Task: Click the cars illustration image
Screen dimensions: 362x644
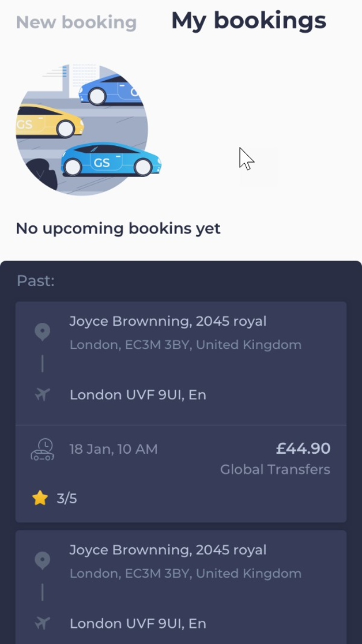Action: tap(88, 129)
